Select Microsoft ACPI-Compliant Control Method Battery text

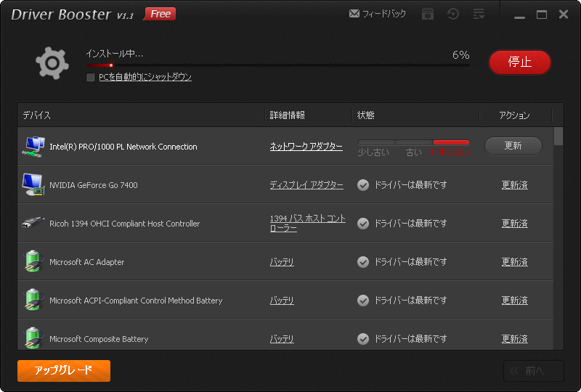coord(136,301)
